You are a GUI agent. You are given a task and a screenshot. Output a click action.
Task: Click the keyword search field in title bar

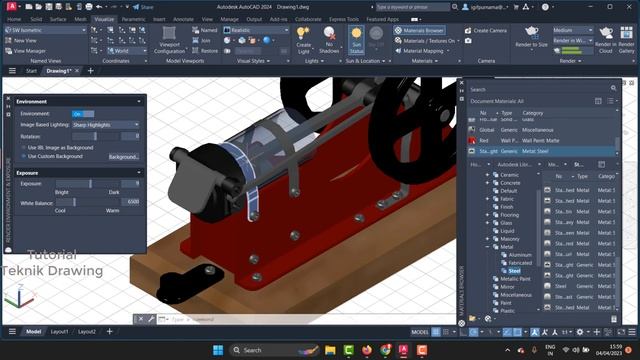coord(412,7)
